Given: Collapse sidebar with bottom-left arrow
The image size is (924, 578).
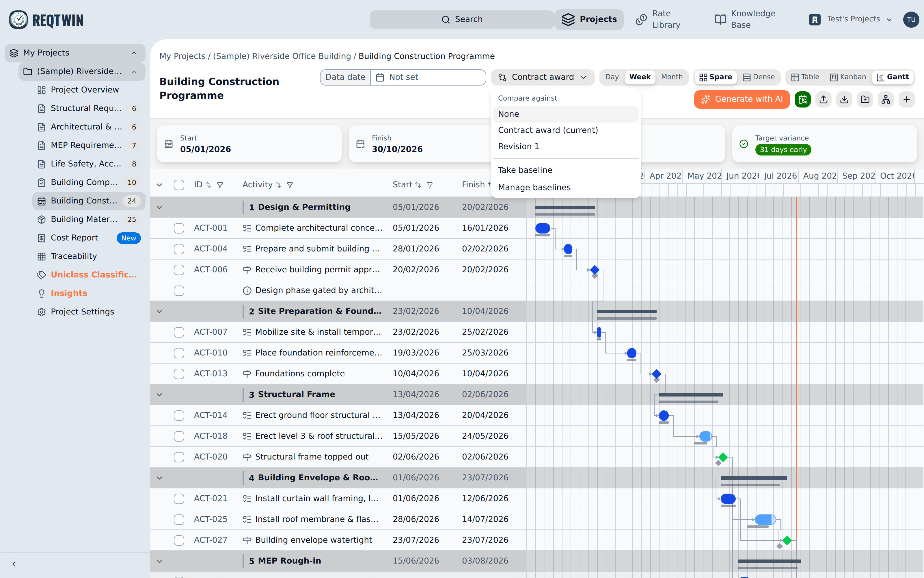Looking at the screenshot, I should pos(14,564).
